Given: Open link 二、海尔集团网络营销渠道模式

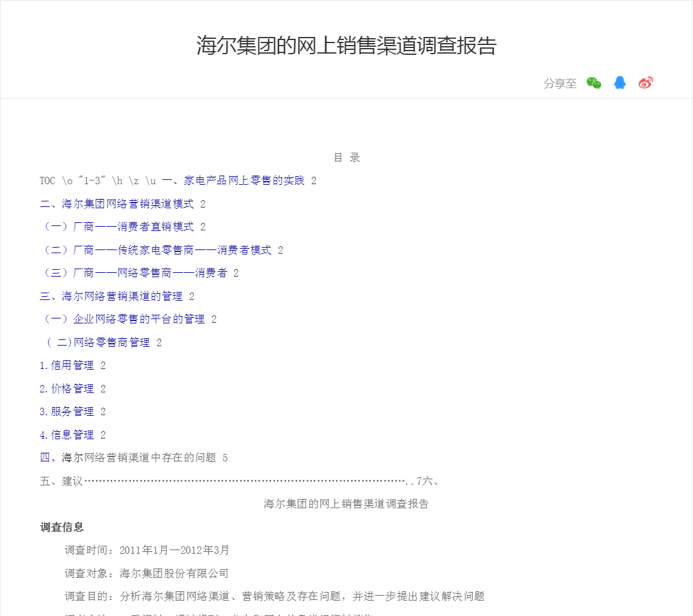Looking at the screenshot, I should 116,204.
